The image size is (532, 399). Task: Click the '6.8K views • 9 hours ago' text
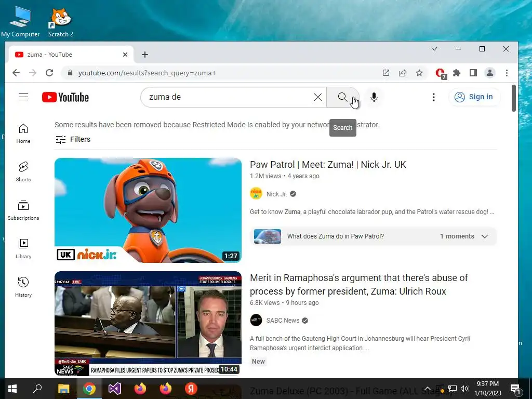284,303
